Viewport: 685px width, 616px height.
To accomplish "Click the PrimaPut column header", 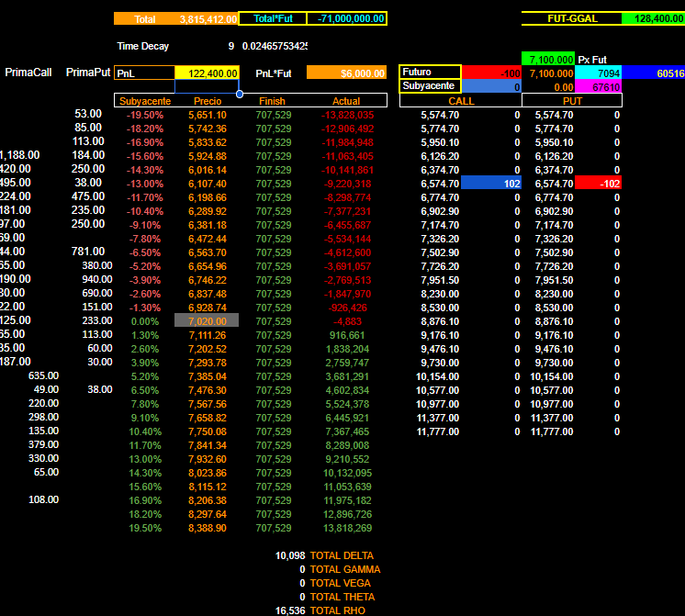I will tap(88, 73).
